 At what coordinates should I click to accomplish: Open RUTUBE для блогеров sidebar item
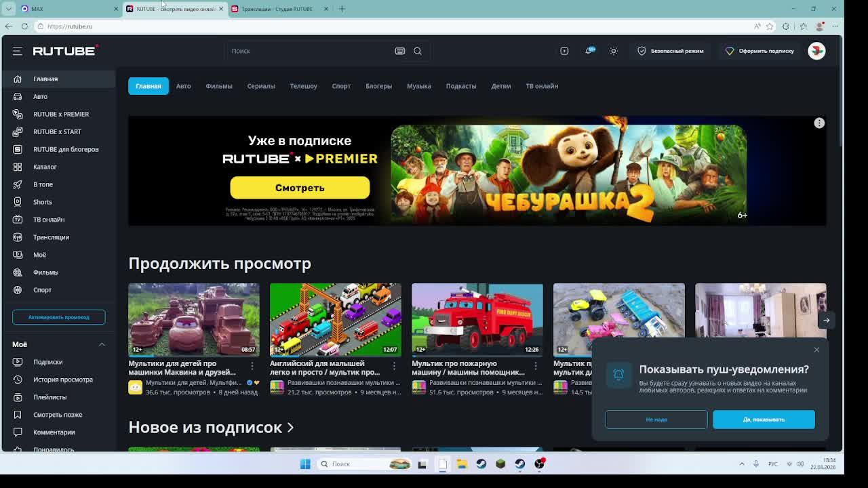(59, 149)
